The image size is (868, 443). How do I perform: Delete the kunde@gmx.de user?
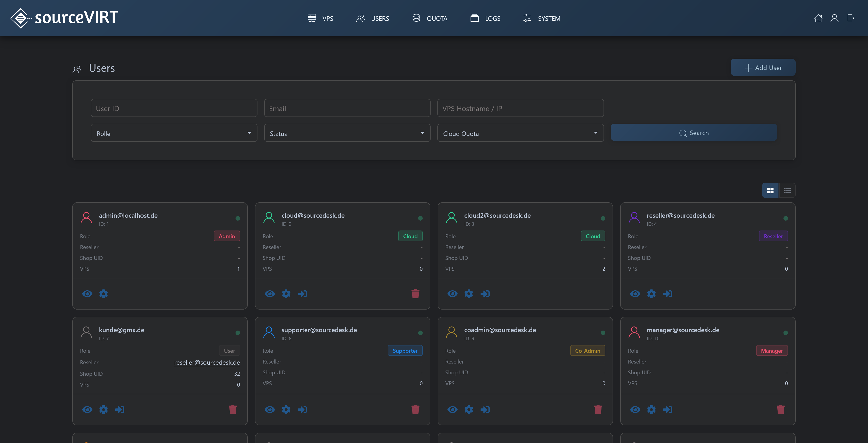tap(233, 409)
